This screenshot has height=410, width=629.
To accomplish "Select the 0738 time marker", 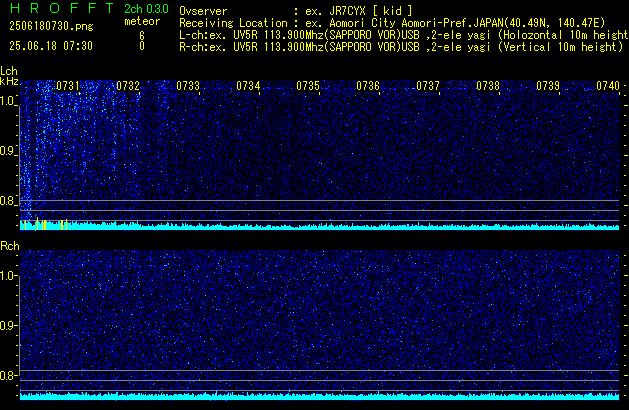I will (488, 86).
